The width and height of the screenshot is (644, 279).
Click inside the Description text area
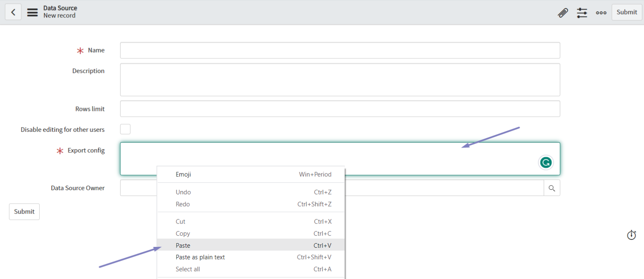(340, 80)
